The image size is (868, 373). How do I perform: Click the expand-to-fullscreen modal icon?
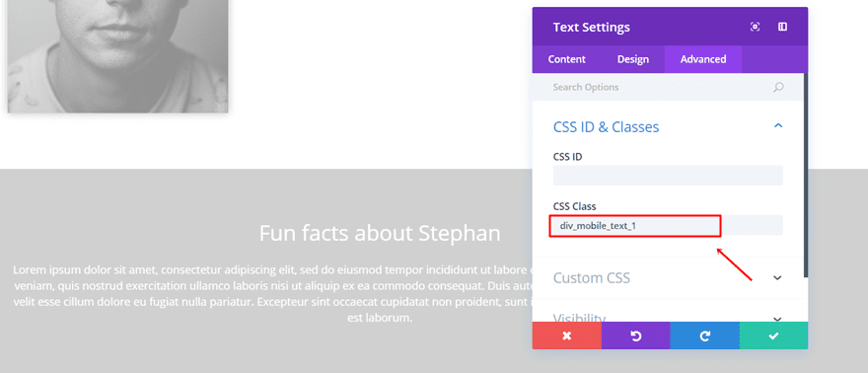[x=755, y=27]
